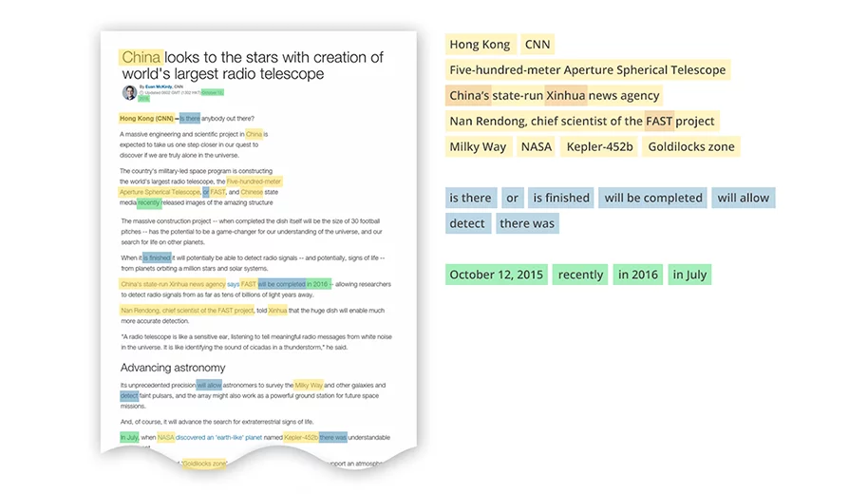Click "China's state-run Xinhua news agency" in article

[x=173, y=284]
